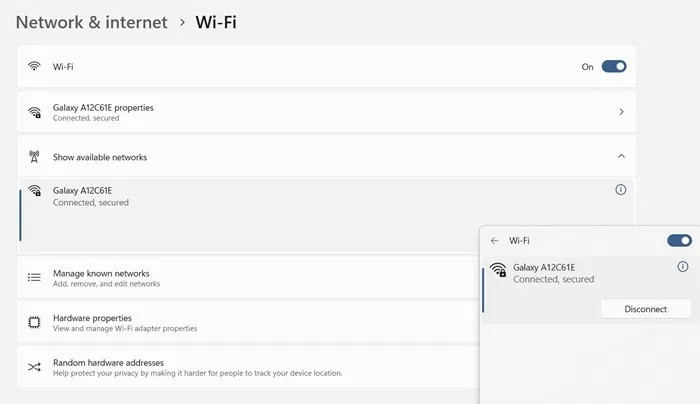Go to Network & internet breadcrumb
Screen dimensions: 700x404
point(91,21)
